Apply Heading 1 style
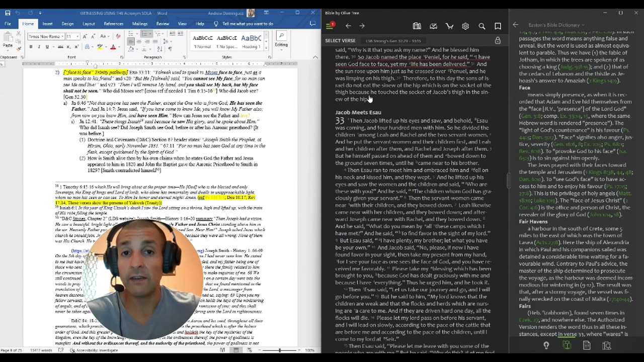The height and width of the screenshot is (362, 644). (x=251, y=41)
